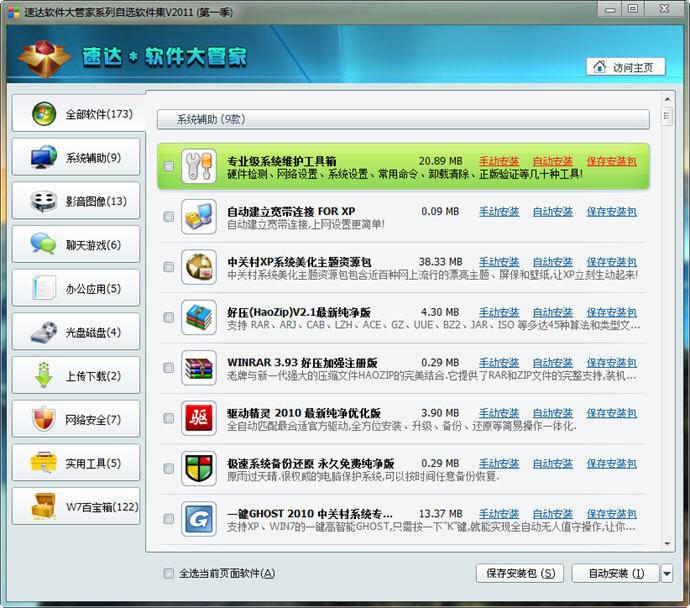Click 手动安装 for 专业级系统维护工具箱
Viewport: 690px width, 608px height.
(499, 161)
